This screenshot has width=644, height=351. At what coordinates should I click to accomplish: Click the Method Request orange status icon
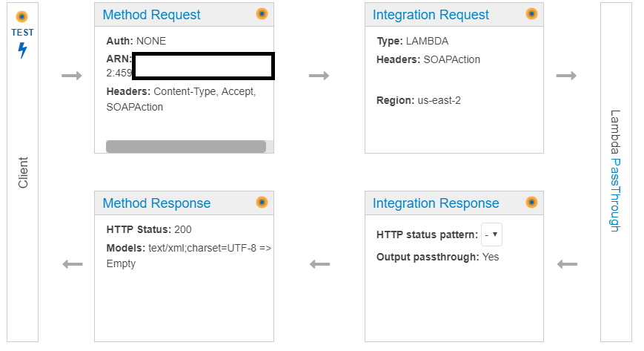pos(262,13)
